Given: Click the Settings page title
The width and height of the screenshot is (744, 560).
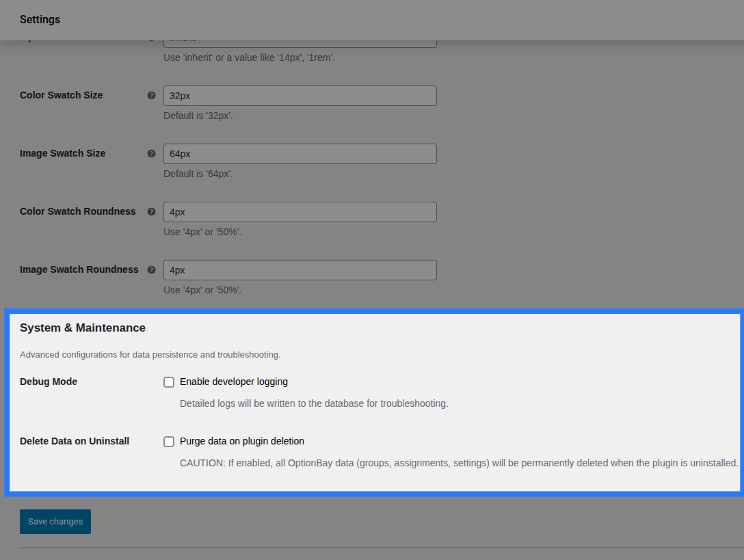Looking at the screenshot, I should [x=40, y=19].
